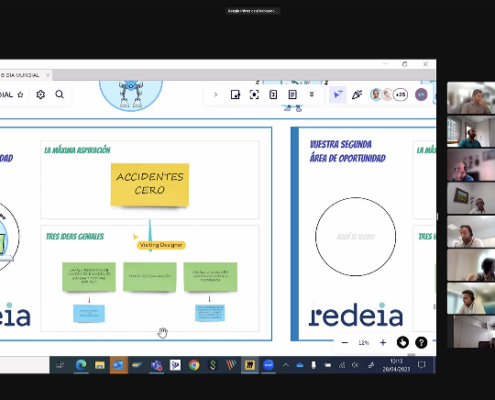
Task: Close the DÍA MUNDIAL browser tab
Action: pos(48,75)
